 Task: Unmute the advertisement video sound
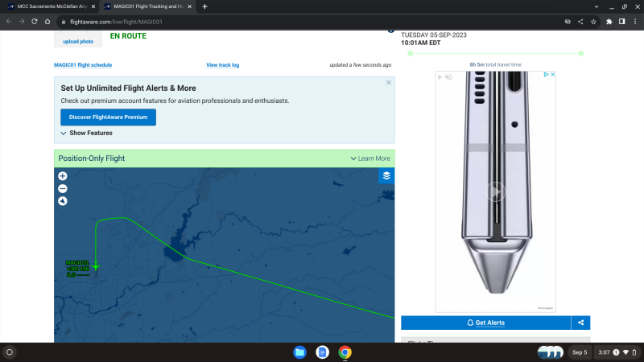(448, 76)
